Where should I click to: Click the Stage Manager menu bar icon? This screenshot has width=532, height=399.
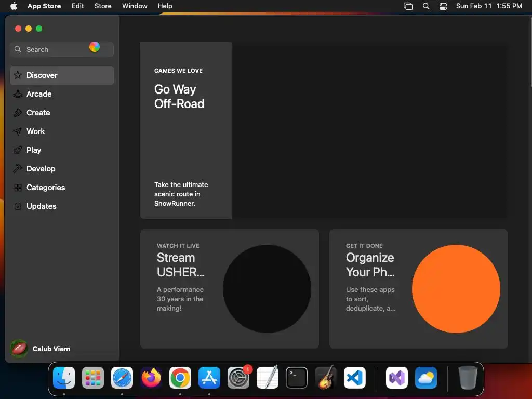pos(408,6)
